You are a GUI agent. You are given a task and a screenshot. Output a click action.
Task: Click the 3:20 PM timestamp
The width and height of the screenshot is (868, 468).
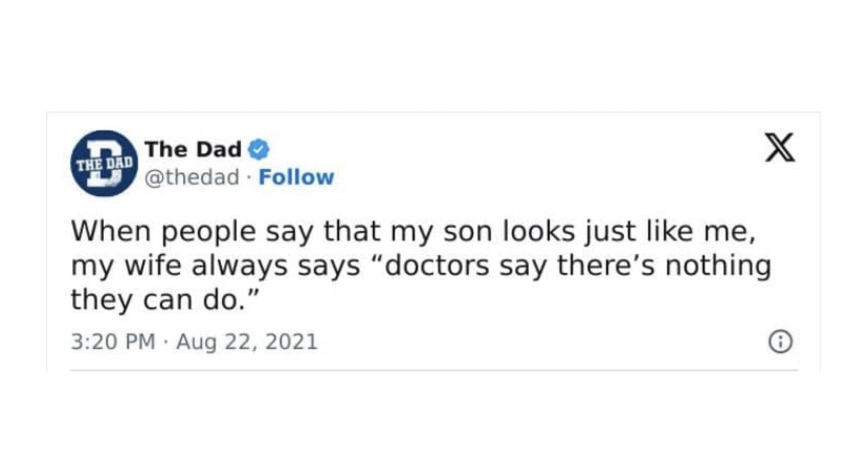pos(113,342)
